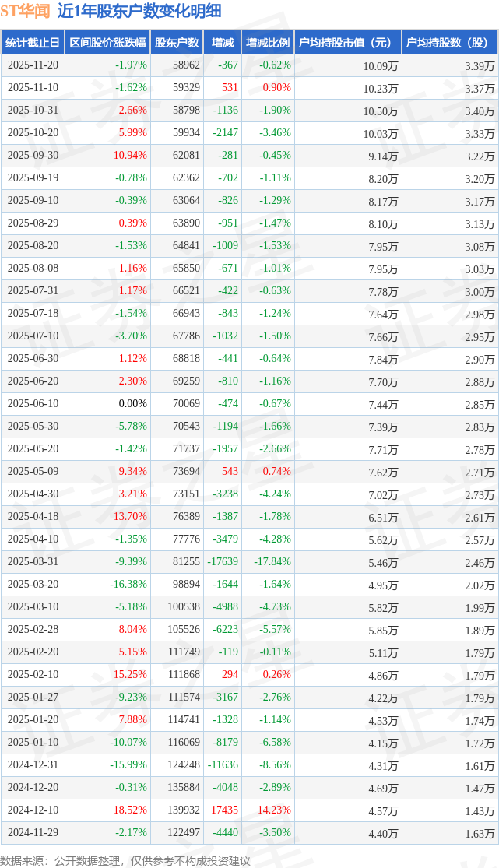Screen dimensions: 499x868
Task: Select the 2024-11-29 date cell
Action: tap(33, 833)
